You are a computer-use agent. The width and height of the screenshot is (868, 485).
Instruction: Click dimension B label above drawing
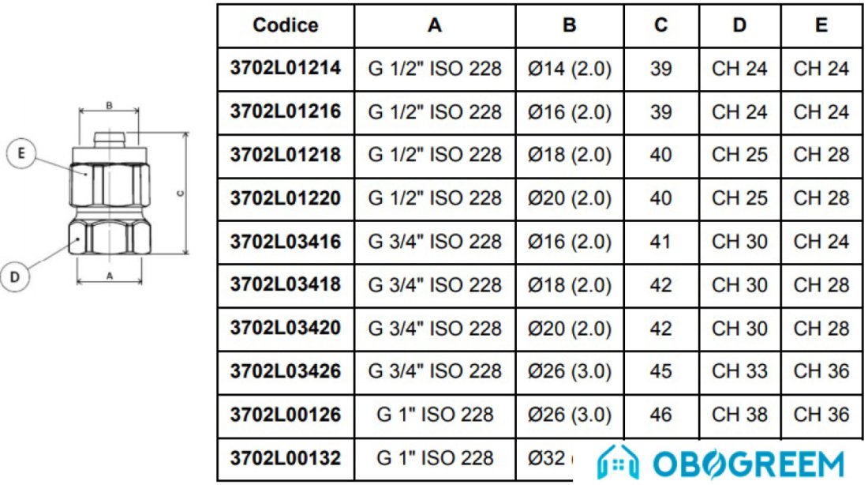pos(109,105)
